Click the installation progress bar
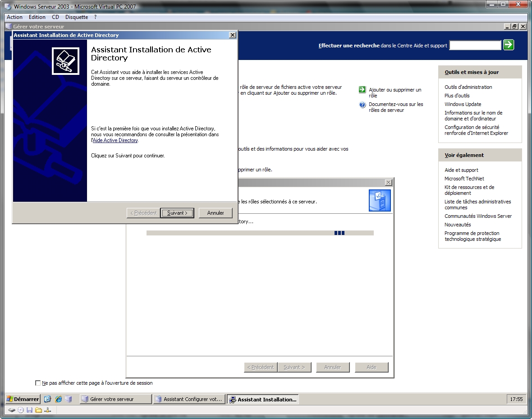This screenshot has width=532, height=419. click(x=260, y=233)
